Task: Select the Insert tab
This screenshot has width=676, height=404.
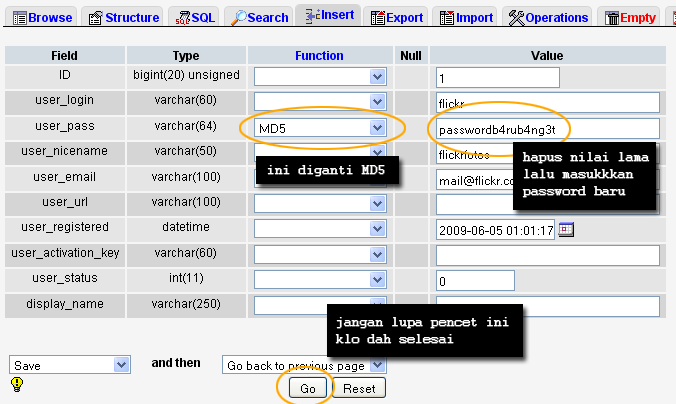Action: (x=329, y=15)
